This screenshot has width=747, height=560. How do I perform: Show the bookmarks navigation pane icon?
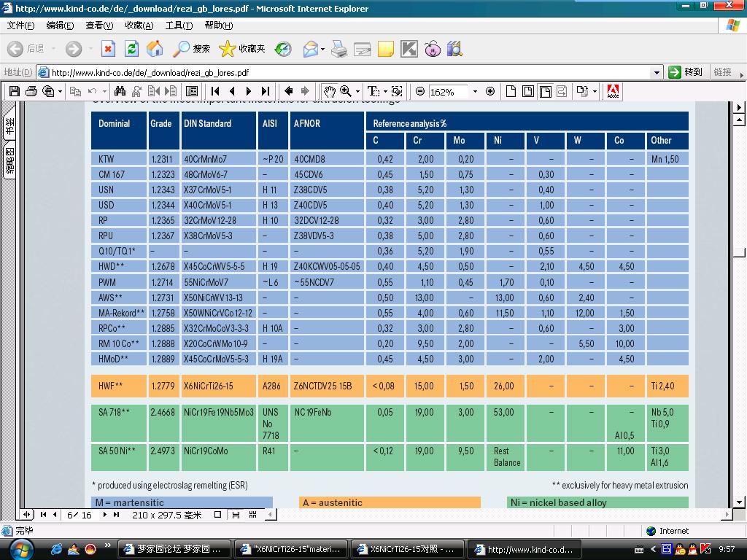tap(192, 91)
